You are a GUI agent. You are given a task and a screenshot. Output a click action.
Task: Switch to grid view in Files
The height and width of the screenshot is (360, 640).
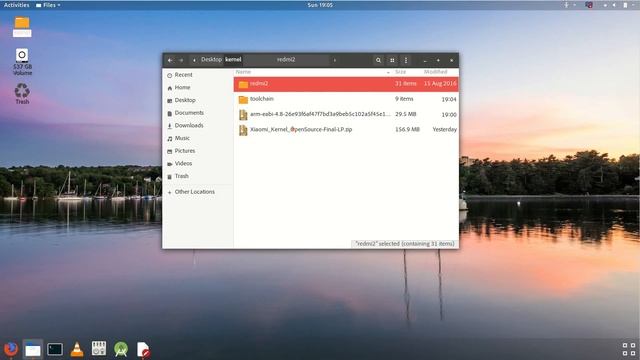(392, 60)
